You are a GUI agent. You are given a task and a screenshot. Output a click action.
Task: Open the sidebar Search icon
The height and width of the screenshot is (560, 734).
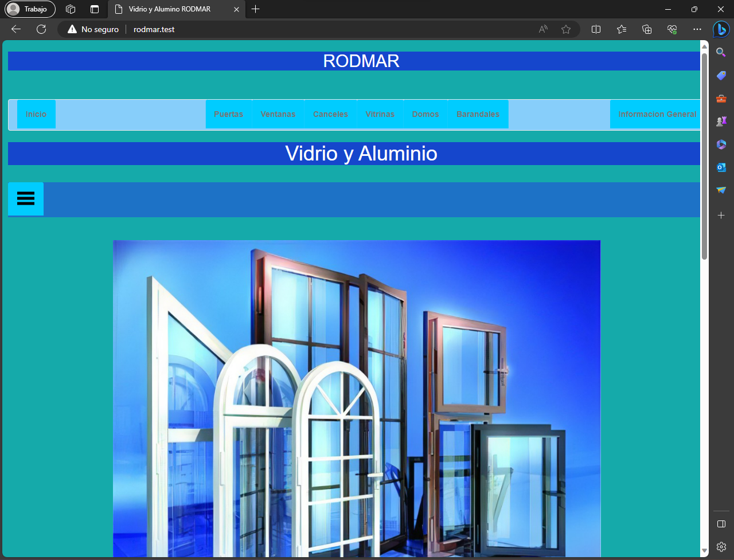click(x=721, y=53)
